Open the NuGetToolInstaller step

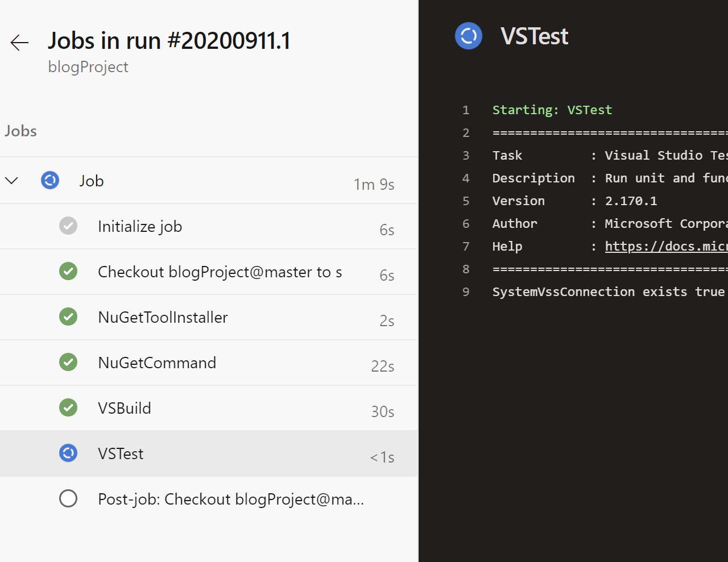[209, 317]
